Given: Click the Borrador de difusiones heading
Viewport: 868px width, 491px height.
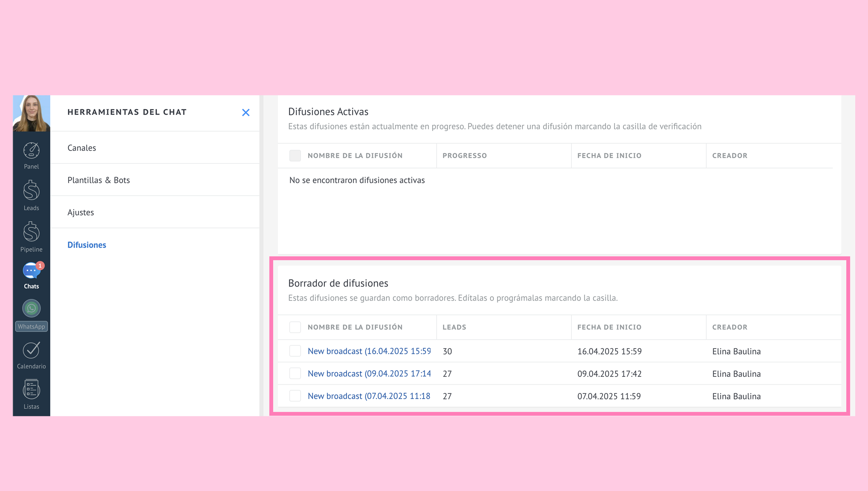Looking at the screenshot, I should [x=338, y=283].
